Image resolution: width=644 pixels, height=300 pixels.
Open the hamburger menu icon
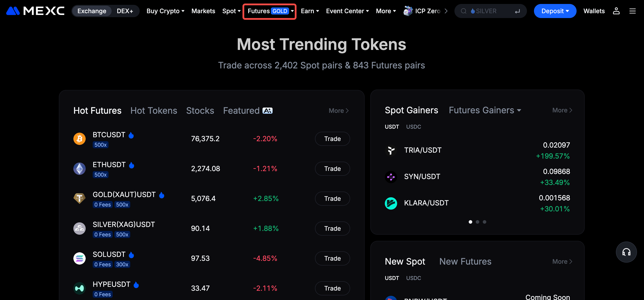(632, 11)
